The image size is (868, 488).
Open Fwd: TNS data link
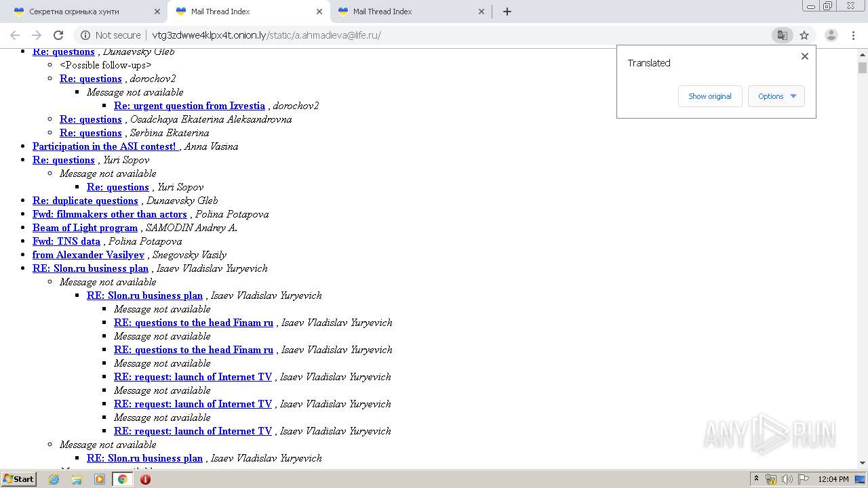66,241
